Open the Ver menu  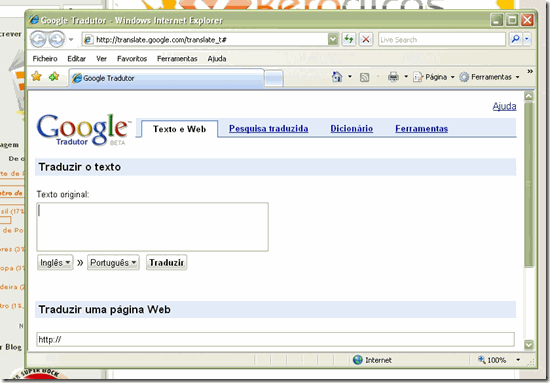tap(101, 59)
